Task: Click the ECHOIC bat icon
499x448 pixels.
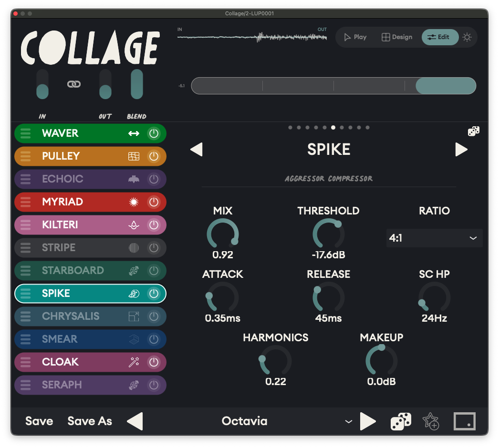Action: click(134, 179)
